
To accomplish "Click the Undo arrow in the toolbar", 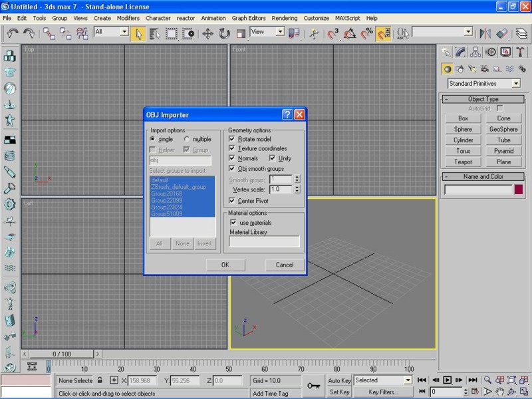I will pyautogui.click(x=13, y=33).
